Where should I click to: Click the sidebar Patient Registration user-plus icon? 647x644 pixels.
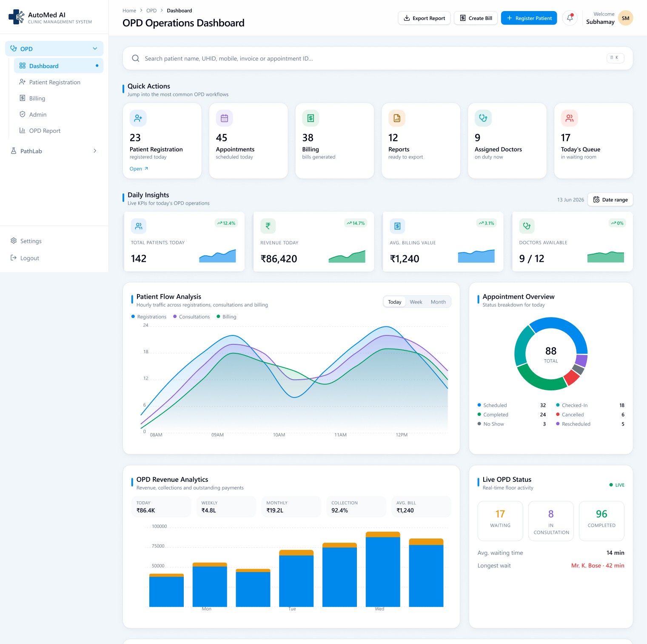click(23, 82)
